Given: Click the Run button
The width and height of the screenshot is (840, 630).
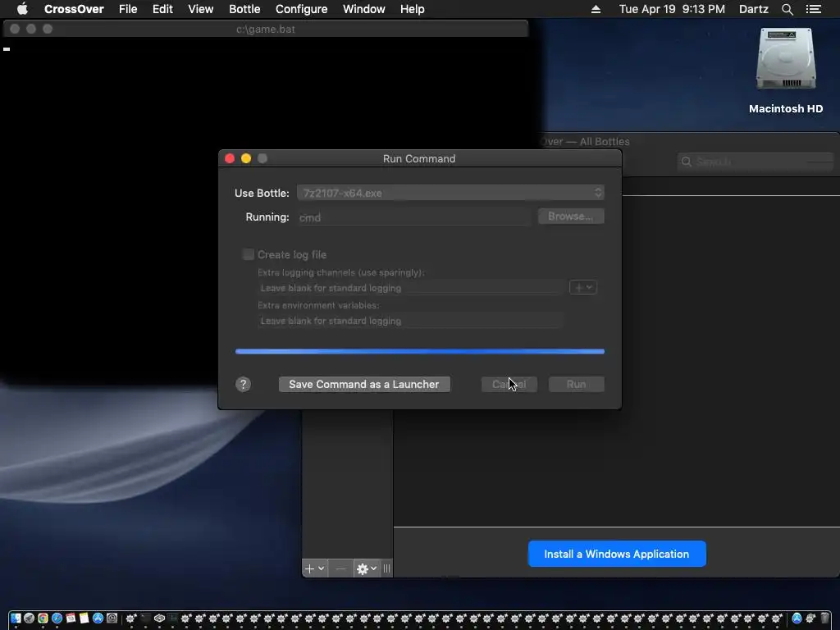Looking at the screenshot, I should 577,384.
